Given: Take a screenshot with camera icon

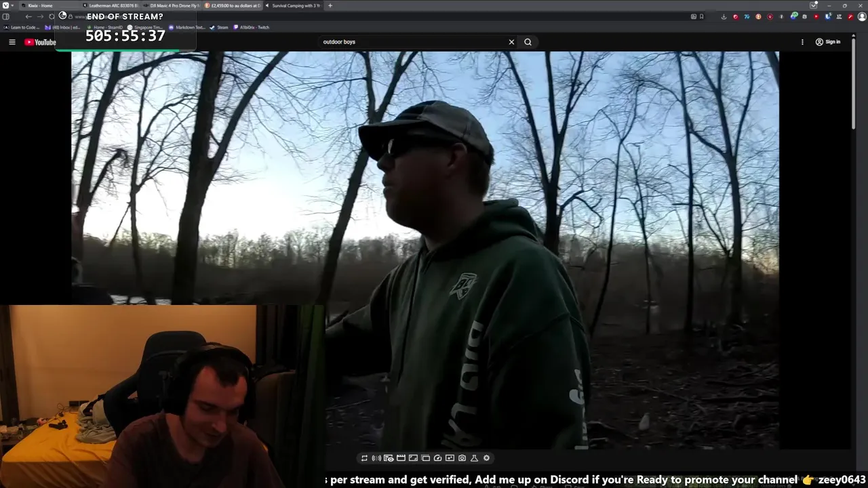Looking at the screenshot, I should [462, 458].
